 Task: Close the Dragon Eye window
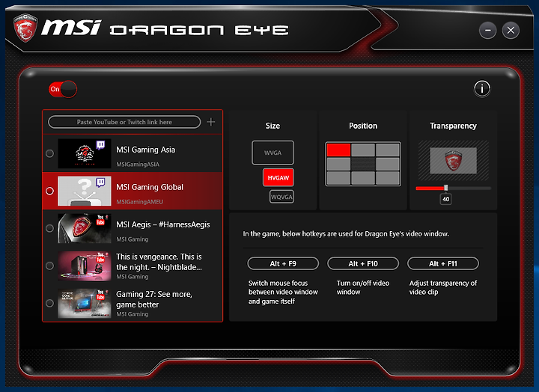pos(511,30)
